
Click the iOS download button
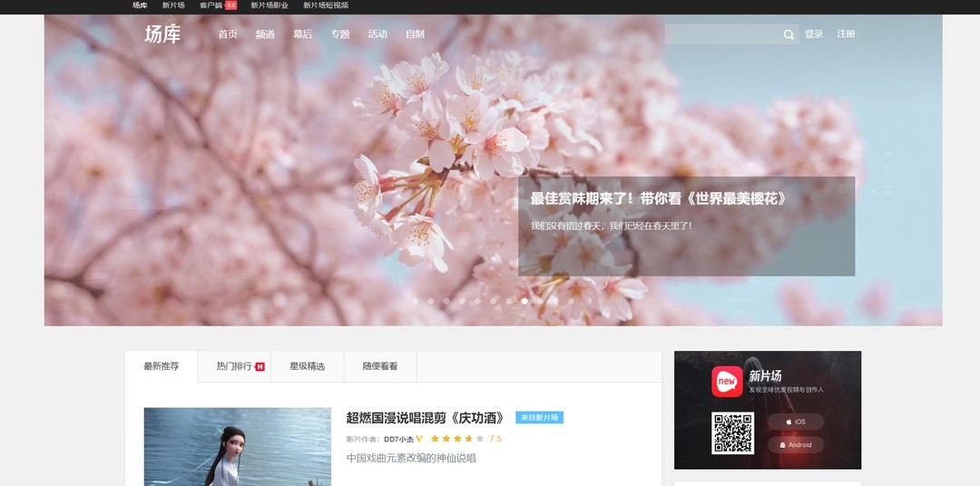(x=795, y=422)
